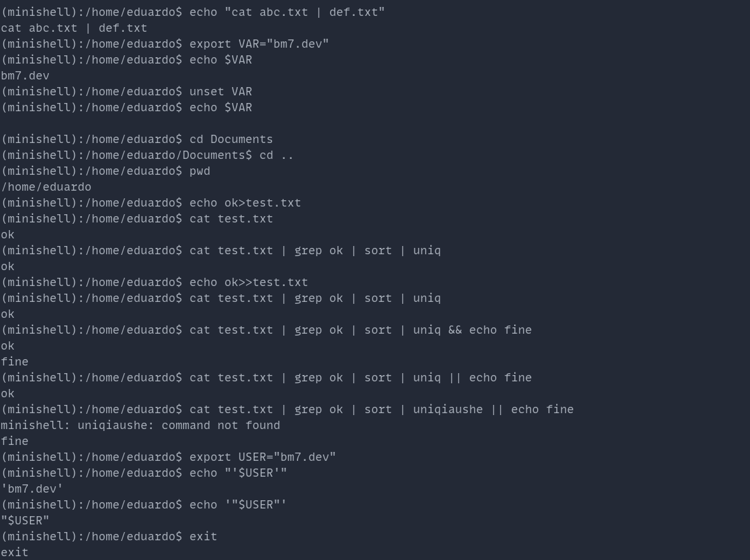750x560 pixels.
Task: Click the command not found error message
Action: [221, 425]
